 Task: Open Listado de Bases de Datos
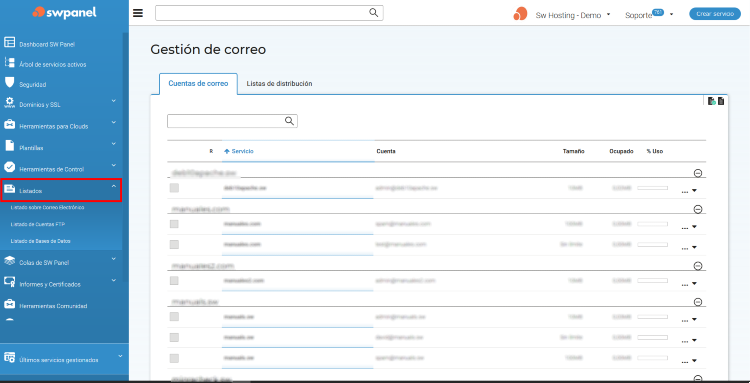tap(40, 241)
